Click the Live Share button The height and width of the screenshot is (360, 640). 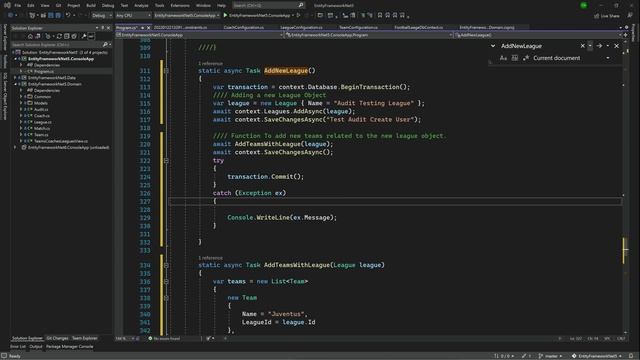[607, 16]
